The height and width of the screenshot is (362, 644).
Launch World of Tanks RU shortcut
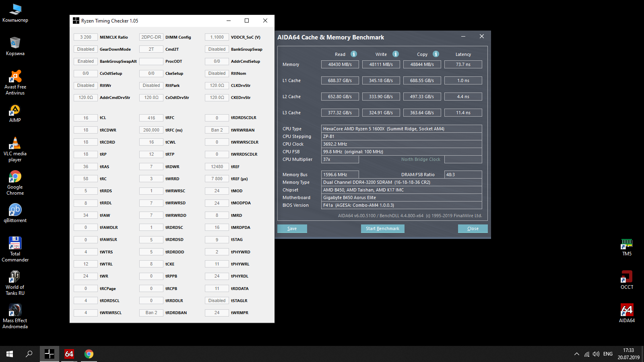coord(15,283)
